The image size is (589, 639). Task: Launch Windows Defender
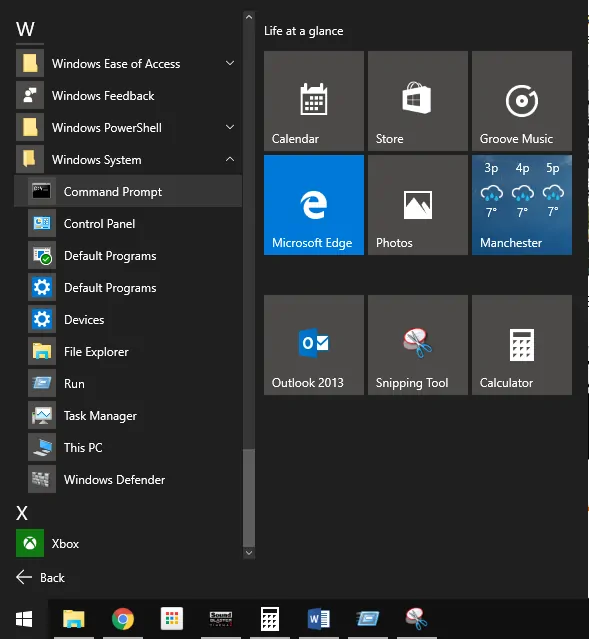click(128, 480)
